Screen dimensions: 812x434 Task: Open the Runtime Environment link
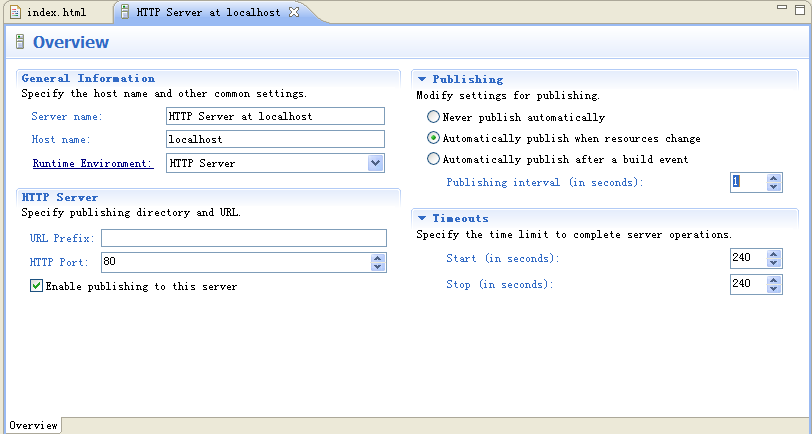[x=93, y=163]
